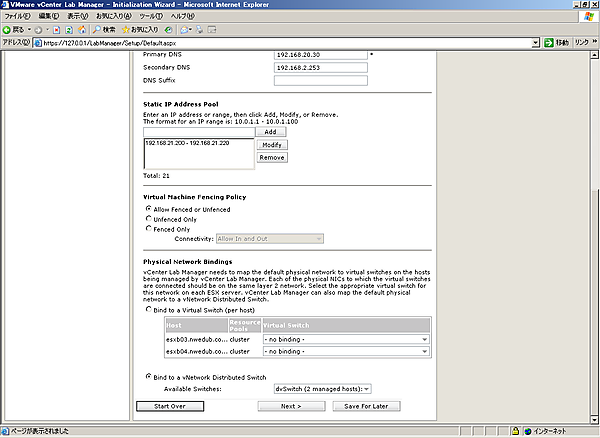The image size is (600, 438).
Task: Click the Remove button for IP range
Action: click(272, 158)
